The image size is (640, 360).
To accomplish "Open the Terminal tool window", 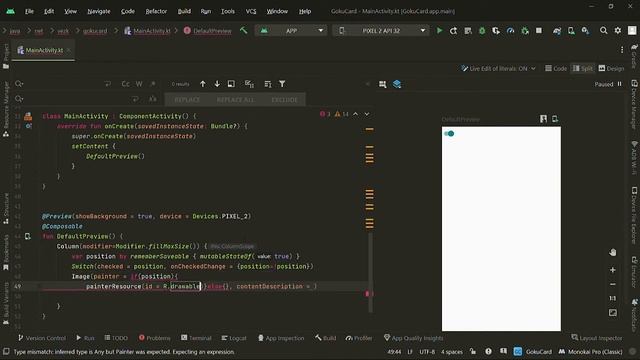I will (196, 338).
